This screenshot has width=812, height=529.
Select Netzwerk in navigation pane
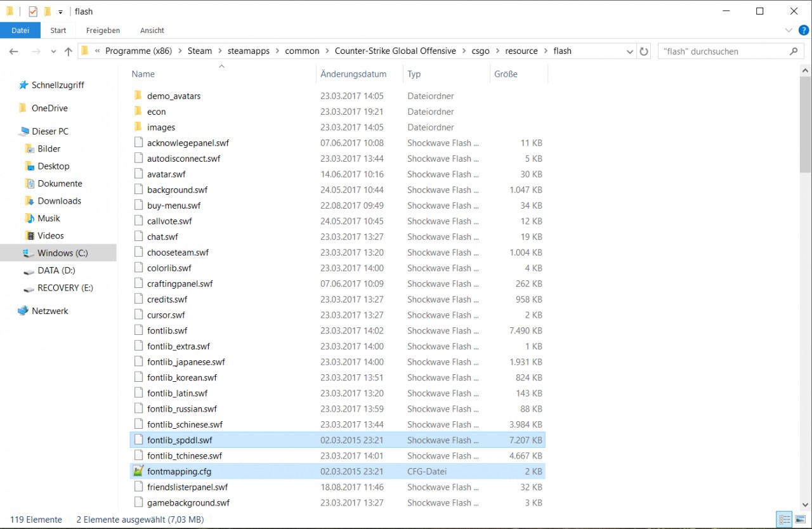[x=49, y=311]
